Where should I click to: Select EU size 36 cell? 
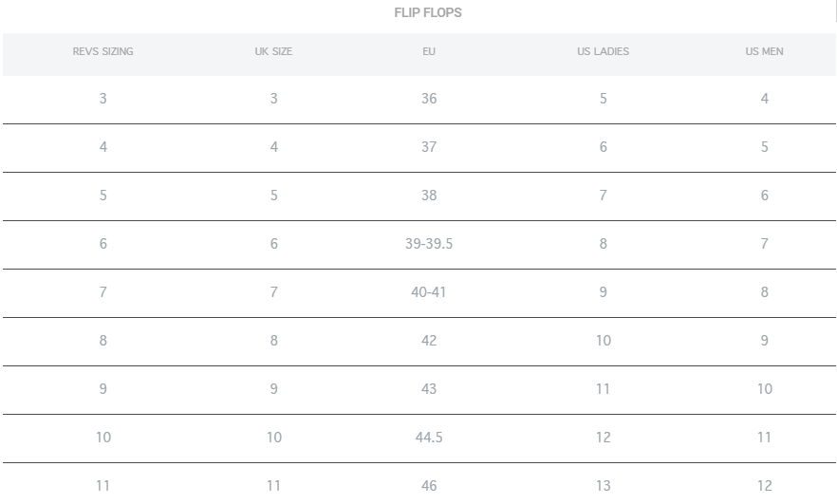pos(429,99)
